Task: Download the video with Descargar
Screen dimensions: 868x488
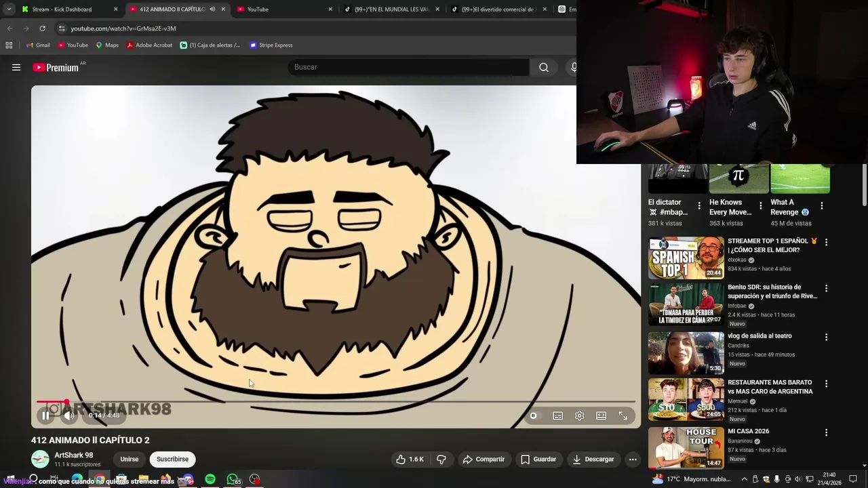Action: tap(593, 459)
